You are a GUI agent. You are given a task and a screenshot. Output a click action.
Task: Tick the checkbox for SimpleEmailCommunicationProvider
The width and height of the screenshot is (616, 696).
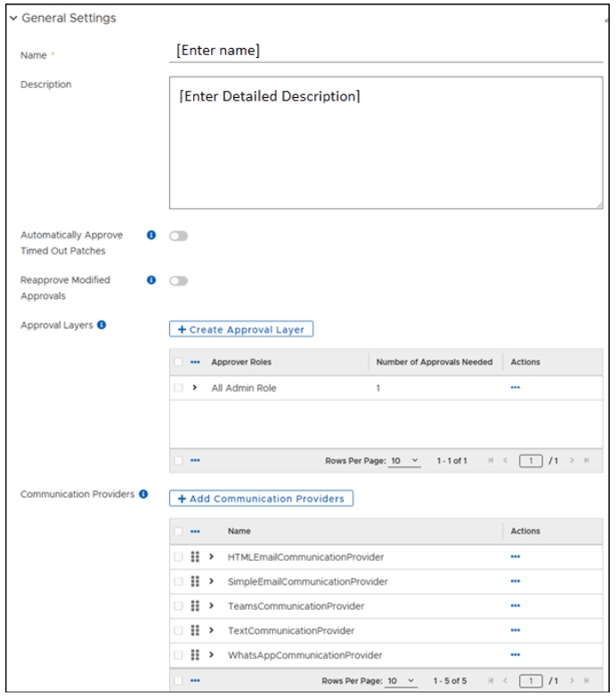pyautogui.click(x=179, y=582)
